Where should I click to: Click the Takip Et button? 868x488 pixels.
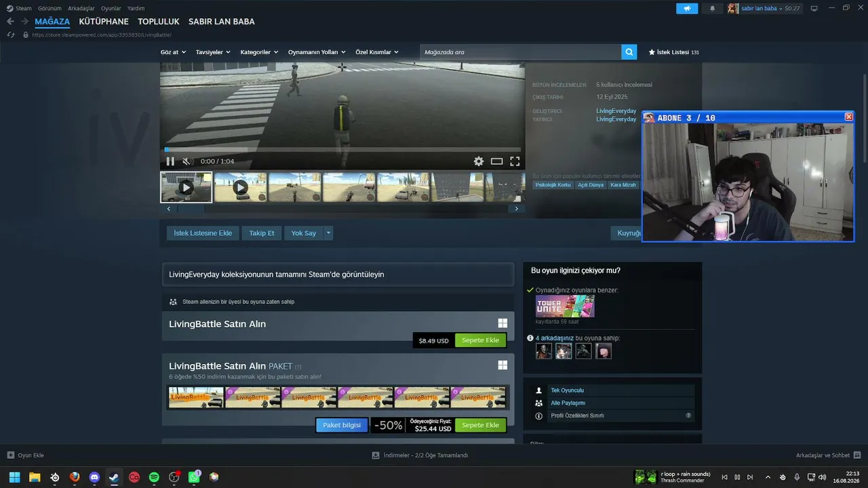262,233
